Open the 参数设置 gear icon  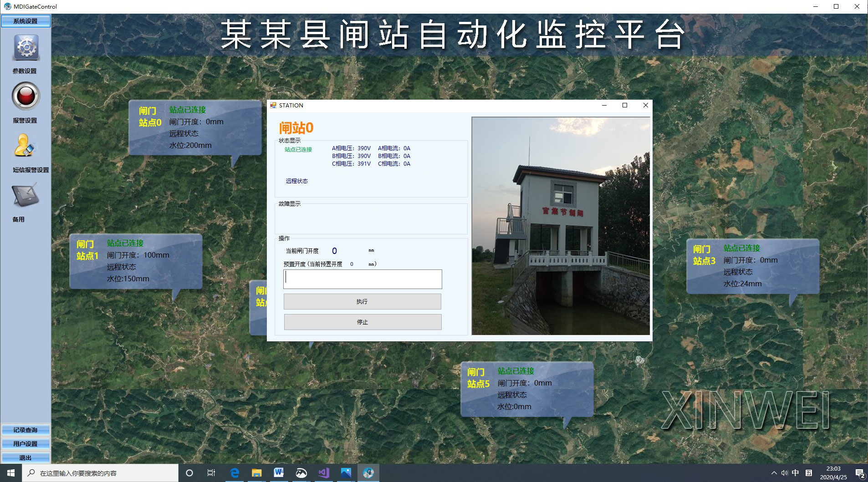[x=26, y=47]
